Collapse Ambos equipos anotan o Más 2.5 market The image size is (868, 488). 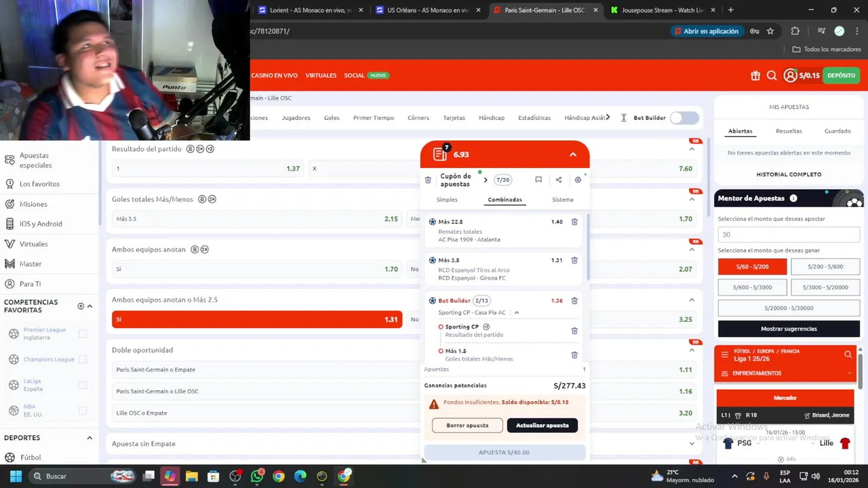pos(692,300)
